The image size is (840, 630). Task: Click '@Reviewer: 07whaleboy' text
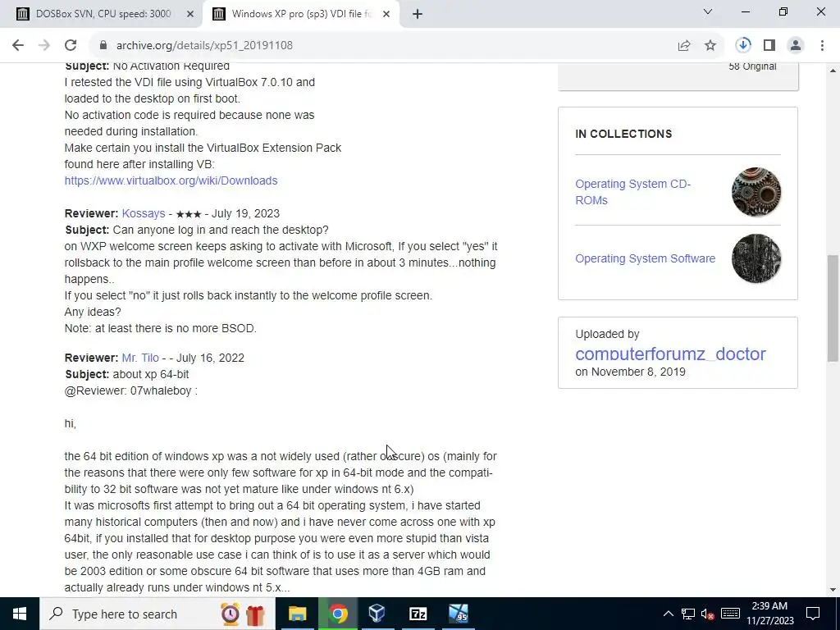(130, 390)
